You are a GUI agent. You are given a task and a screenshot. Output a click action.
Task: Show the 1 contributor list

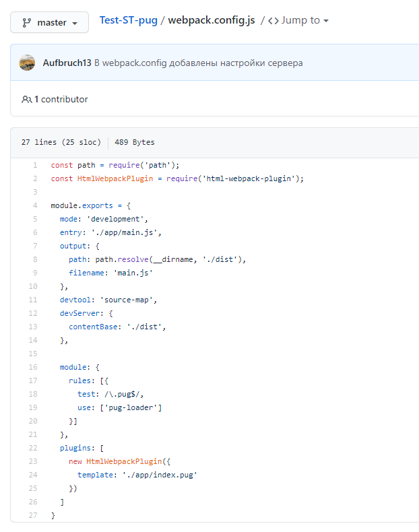[61, 99]
